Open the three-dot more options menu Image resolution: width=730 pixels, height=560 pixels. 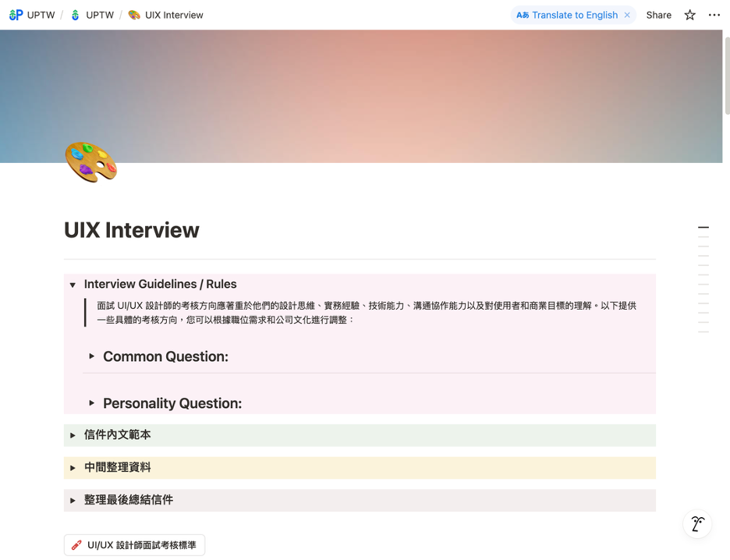click(x=714, y=15)
